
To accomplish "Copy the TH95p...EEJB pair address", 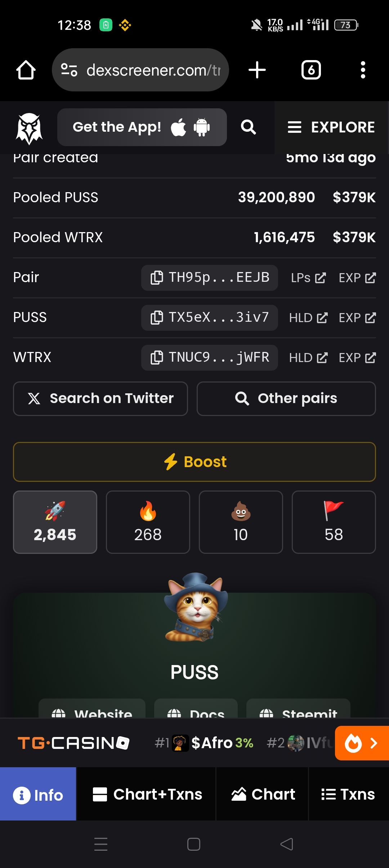I will click(209, 277).
